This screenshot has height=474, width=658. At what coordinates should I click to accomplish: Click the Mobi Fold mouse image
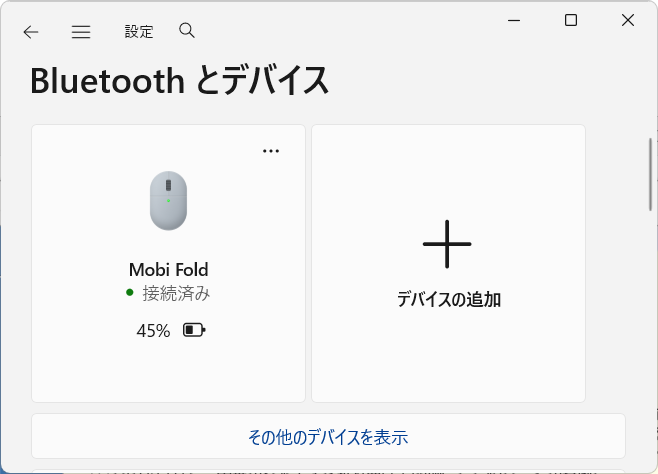tap(168, 201)
